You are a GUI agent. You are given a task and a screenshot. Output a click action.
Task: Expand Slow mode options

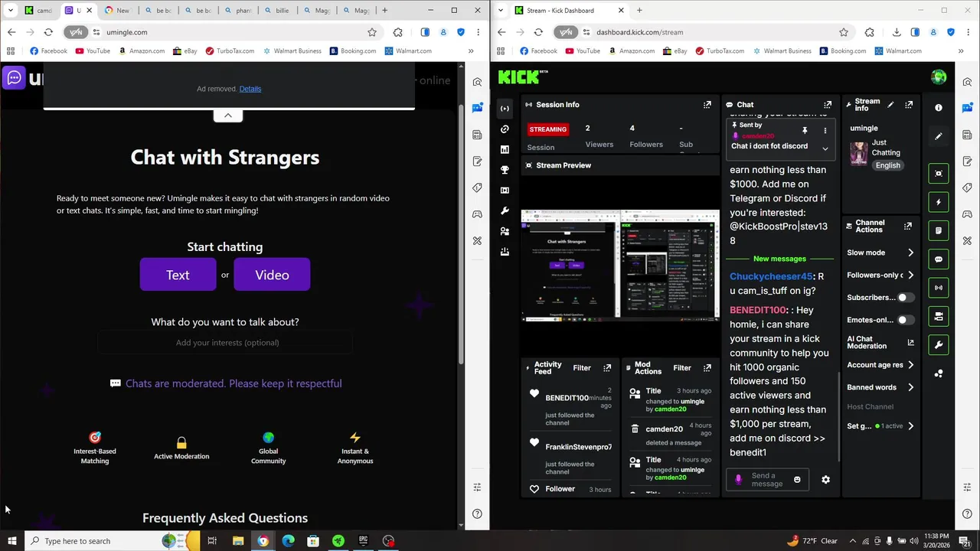point(910,253)
